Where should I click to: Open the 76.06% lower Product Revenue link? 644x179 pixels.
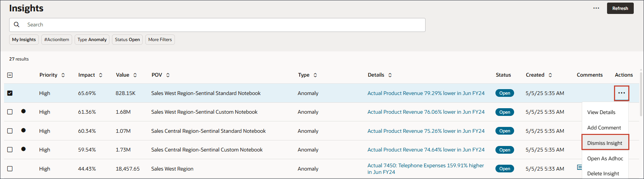coord(426,112)
